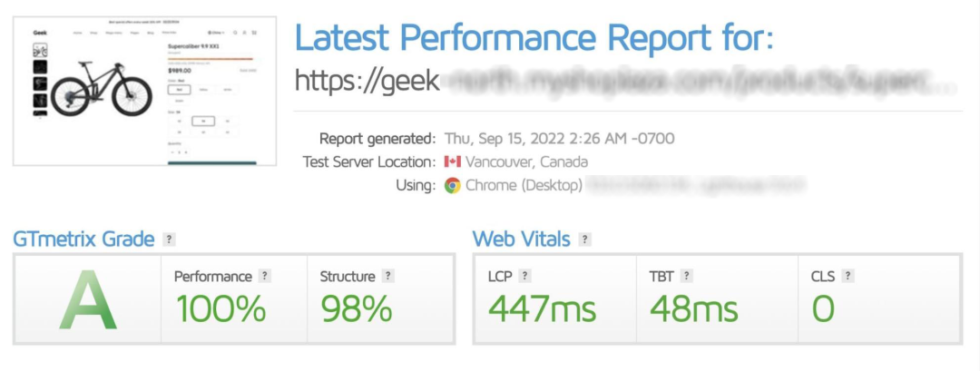Image resolution: width=980 pixels, height=371 pixels.
Task: Open the Web Vitals help question mark
Action: click(x=584, y=239)
